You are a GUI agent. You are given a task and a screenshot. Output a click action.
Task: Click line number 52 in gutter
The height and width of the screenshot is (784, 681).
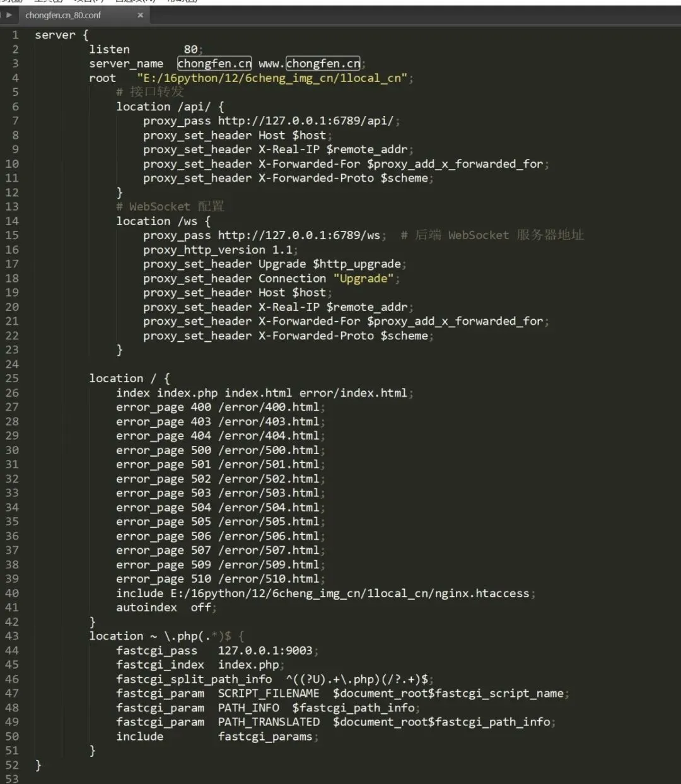pos(12,765)
